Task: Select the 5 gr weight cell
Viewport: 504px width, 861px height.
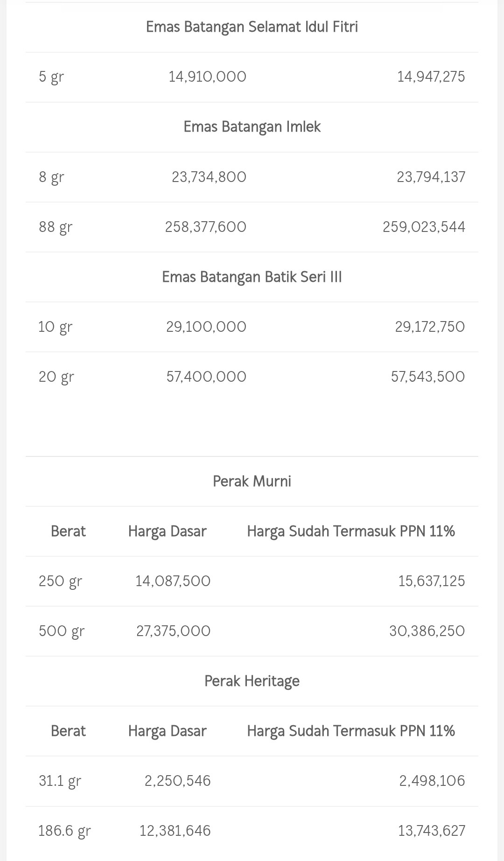Action: (x=51, y=77)
